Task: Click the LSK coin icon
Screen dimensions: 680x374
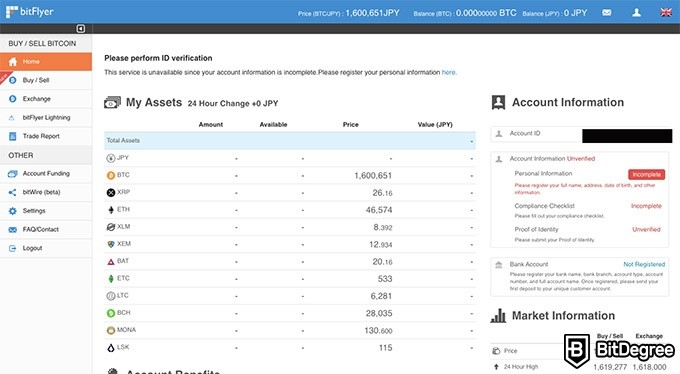Action: 111,348
